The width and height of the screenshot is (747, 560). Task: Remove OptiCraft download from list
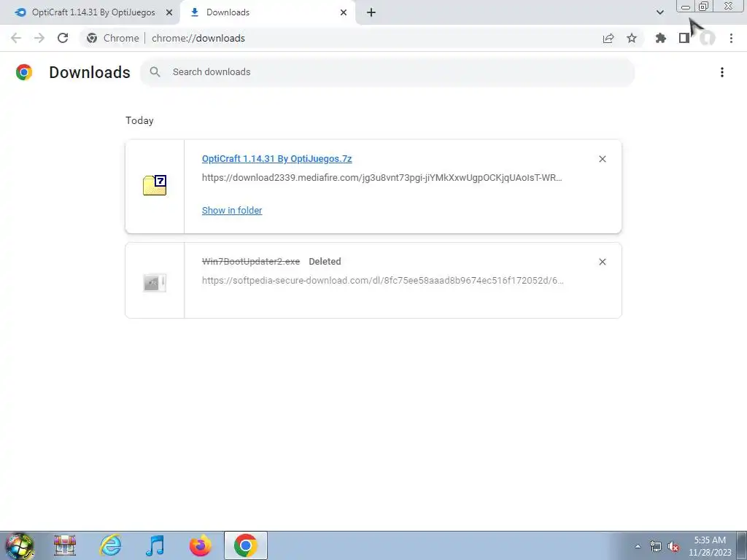coord(603,159)
